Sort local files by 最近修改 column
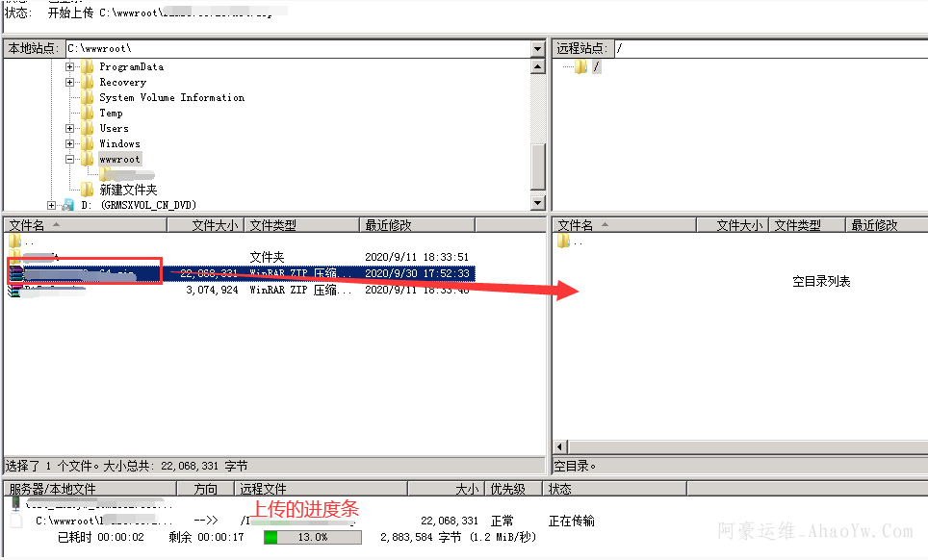This screenshot has width=928, height=560. pos(417,225)
